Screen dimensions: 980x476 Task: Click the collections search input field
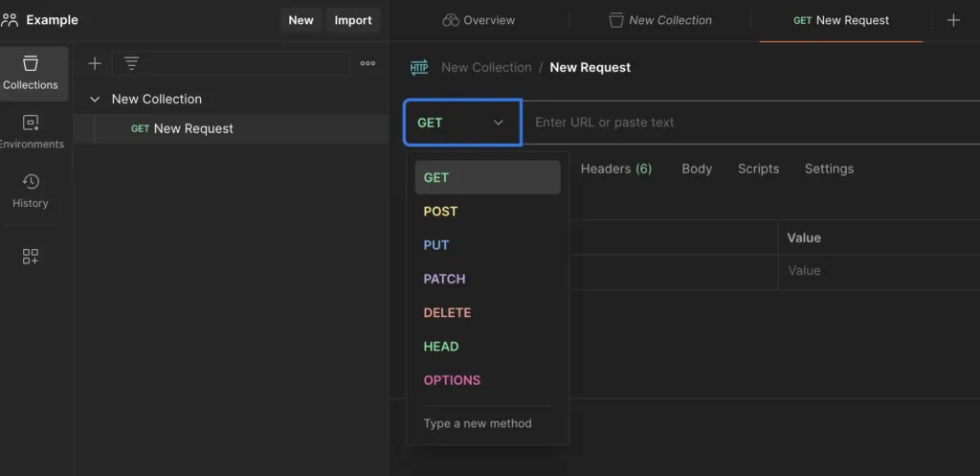tap(232, 63)
